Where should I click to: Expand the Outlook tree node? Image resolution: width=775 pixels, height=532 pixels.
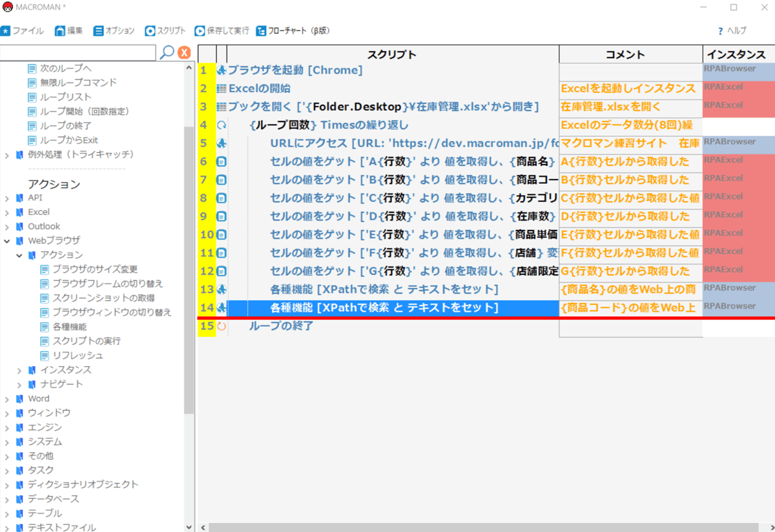(6, 227)
